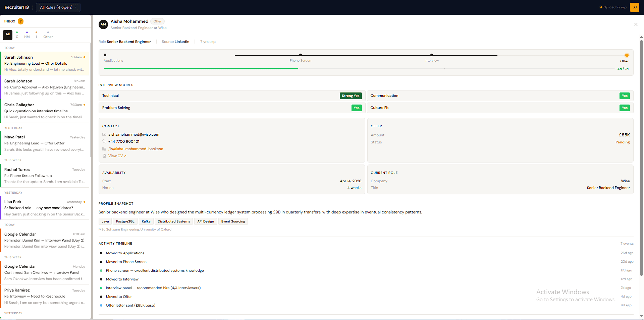Click the inbox unread count badge showing 7

click(20, 21)
